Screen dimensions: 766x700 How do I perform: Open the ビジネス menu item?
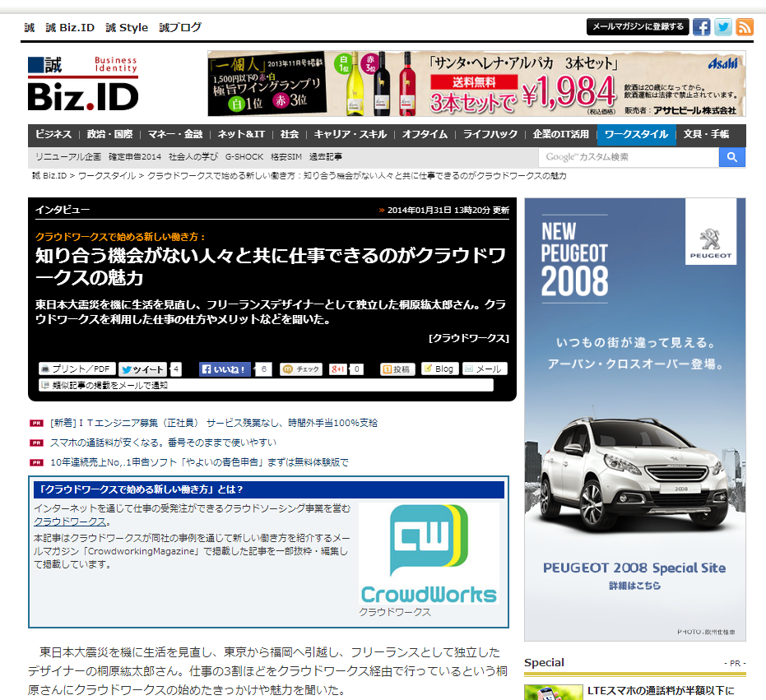point(53,134)
